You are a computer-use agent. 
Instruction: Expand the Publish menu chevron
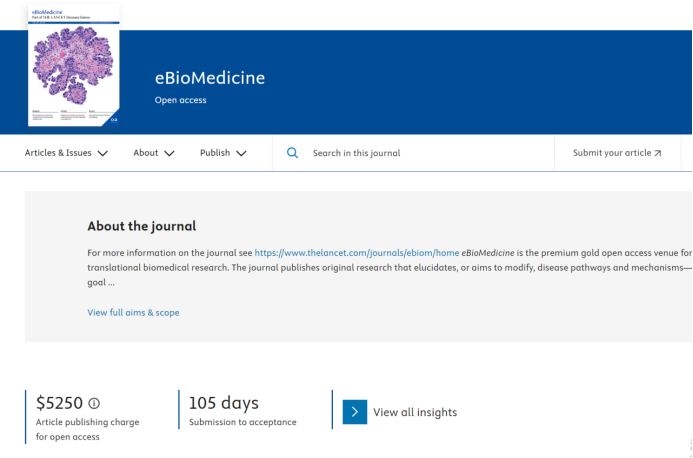coord(241,153)
